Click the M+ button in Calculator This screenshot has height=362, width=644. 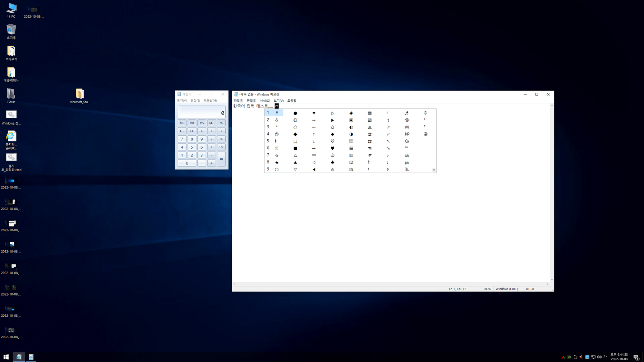point(211,123)
